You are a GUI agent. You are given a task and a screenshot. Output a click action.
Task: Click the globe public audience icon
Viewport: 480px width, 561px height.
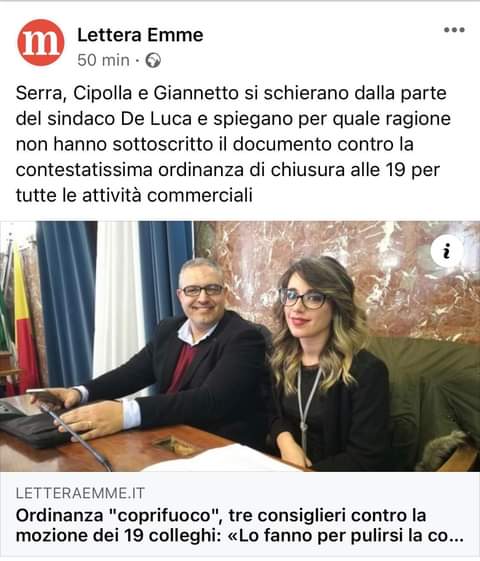153,60
